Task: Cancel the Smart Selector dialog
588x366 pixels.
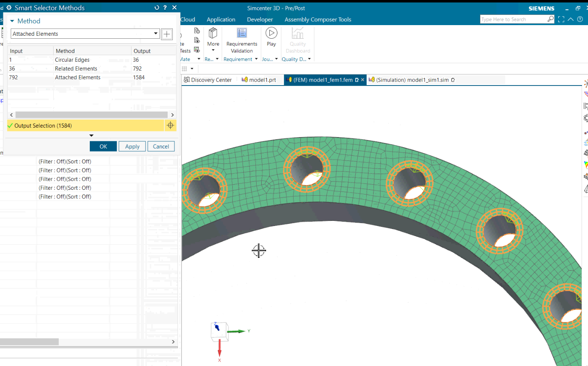Action: 161,146
